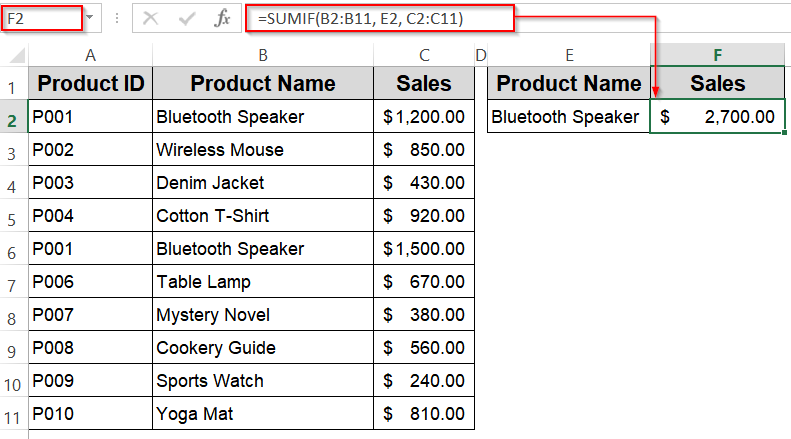
Task: Click cell F2 showing 2,700.00
Action: (x=718, y=117)
